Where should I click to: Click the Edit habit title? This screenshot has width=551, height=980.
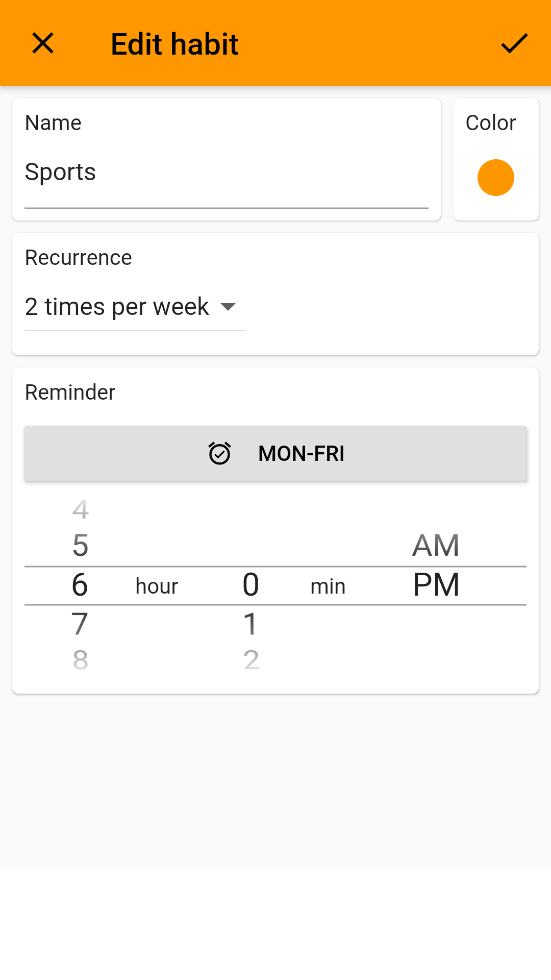click(x=174, y=44)
